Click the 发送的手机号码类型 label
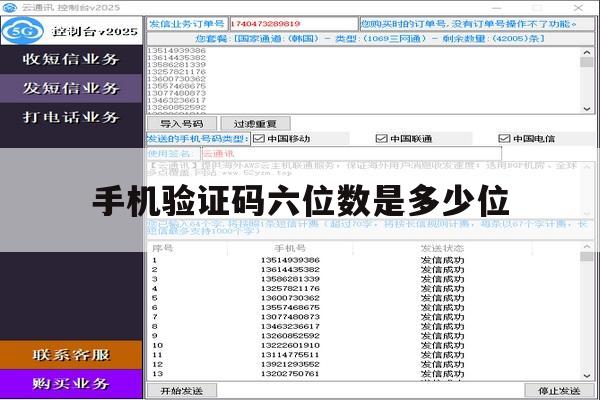This screenshot has width=600, height=400. pyautogui.click(x=198, y=139)
